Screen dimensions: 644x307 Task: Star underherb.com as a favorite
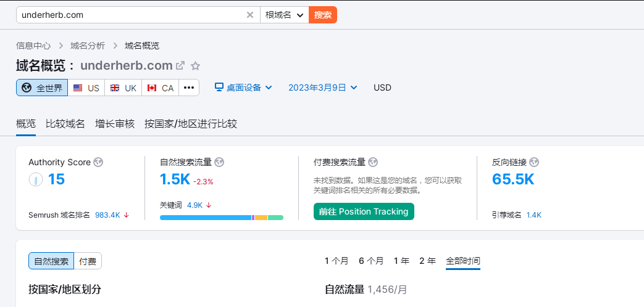coord(196,65)
